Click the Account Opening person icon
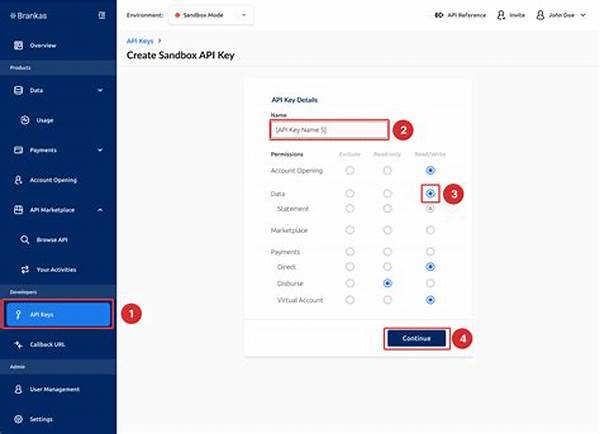This screenshot has width=600, height=434. 19,180
